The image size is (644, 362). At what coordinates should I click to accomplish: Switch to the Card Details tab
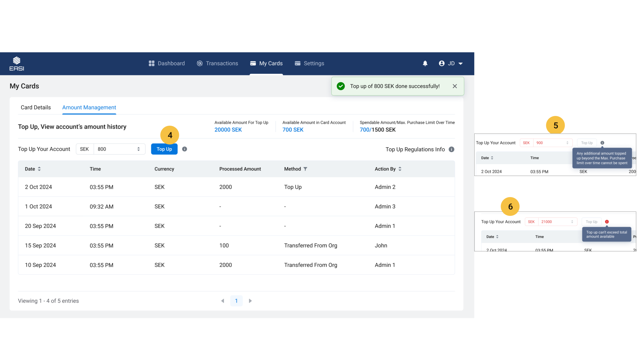click(36, 107)
